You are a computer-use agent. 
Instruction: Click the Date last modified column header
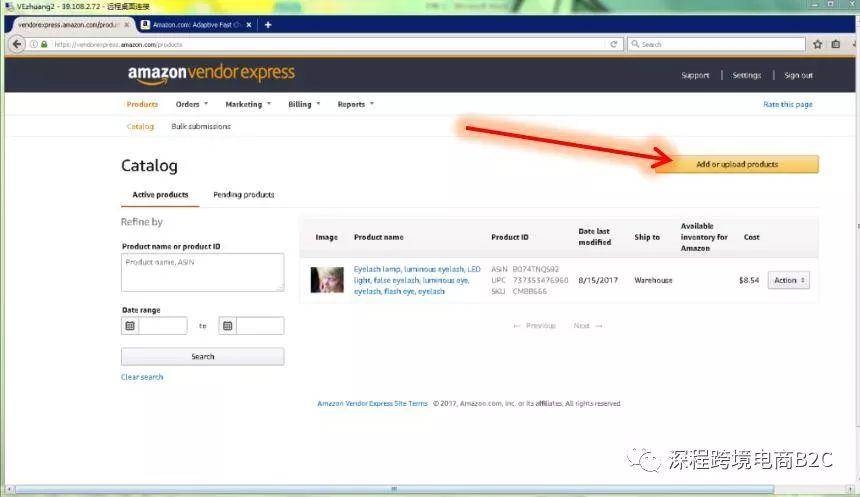tap(595, 237)
